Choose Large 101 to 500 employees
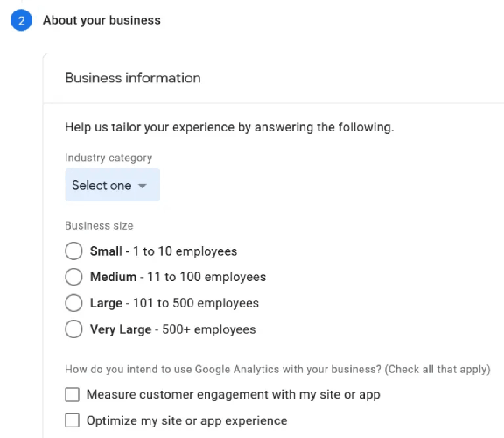The image size is (504, 438). click(73, 303)
